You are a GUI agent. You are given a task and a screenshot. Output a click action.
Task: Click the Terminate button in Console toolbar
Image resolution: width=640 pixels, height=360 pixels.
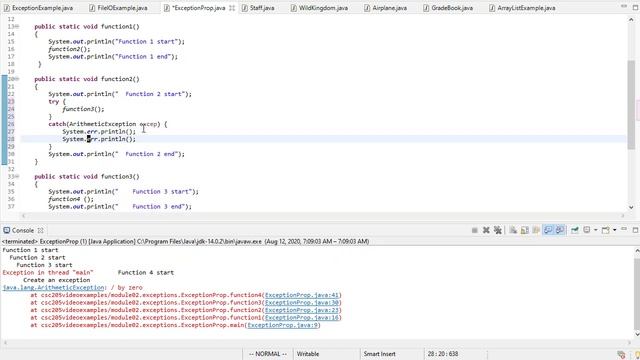click(x=474, y=230)
